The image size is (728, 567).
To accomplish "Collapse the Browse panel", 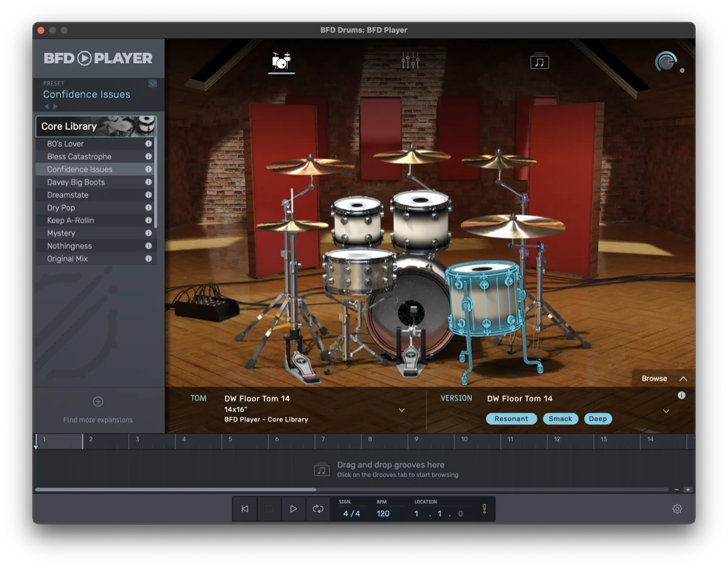I will [x=664, y=378].
